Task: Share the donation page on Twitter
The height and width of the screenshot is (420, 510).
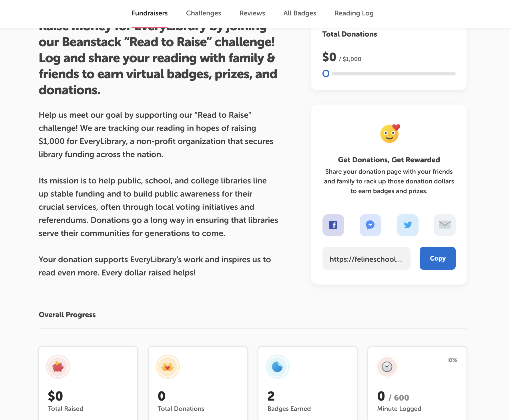Action: coord(407,225)
